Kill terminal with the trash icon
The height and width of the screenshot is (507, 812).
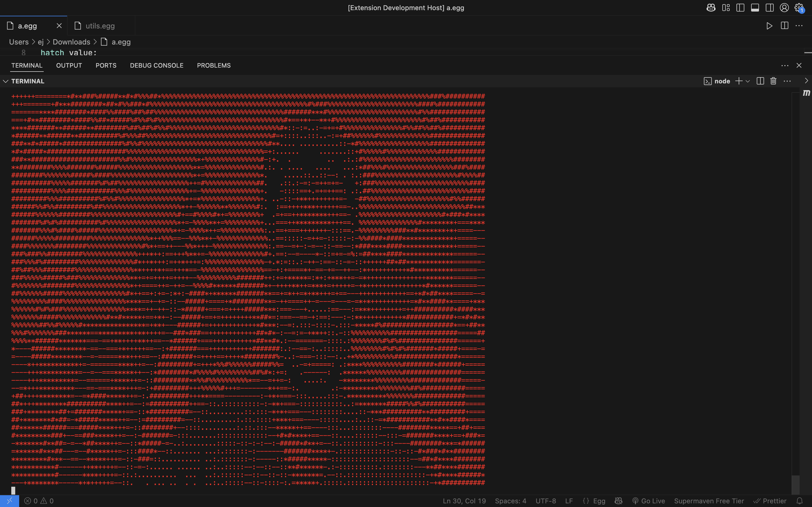click(773, 81)
